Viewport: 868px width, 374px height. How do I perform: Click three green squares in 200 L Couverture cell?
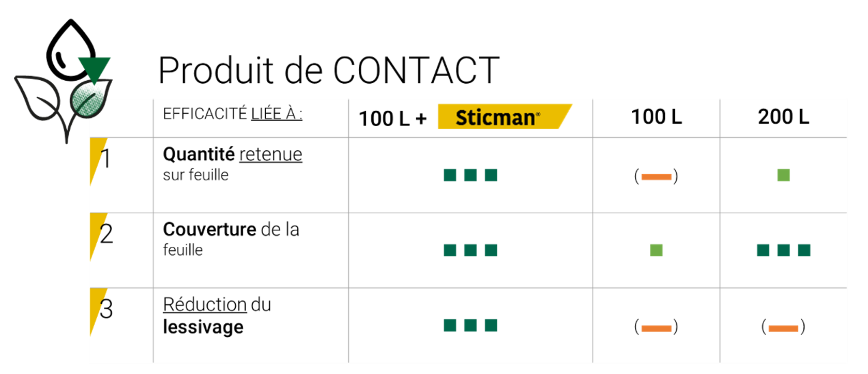coord(784,250)
